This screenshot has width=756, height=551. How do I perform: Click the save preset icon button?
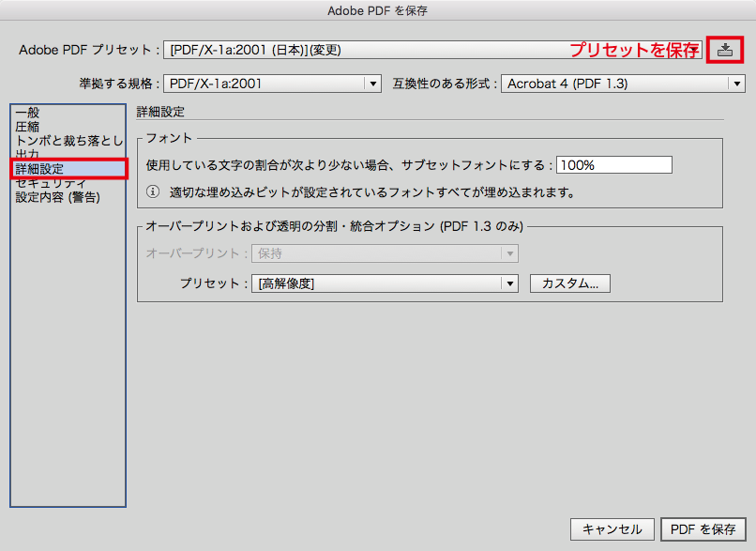pos(725,50)
